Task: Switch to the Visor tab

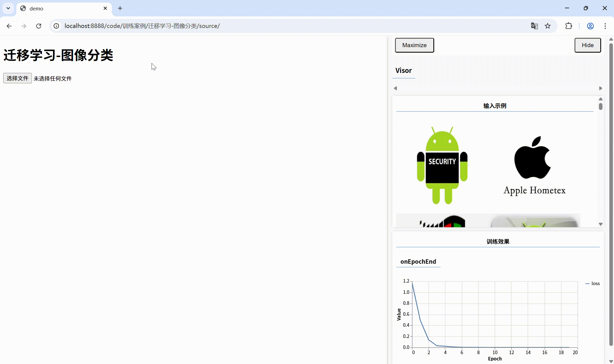Action: (403, 71)
